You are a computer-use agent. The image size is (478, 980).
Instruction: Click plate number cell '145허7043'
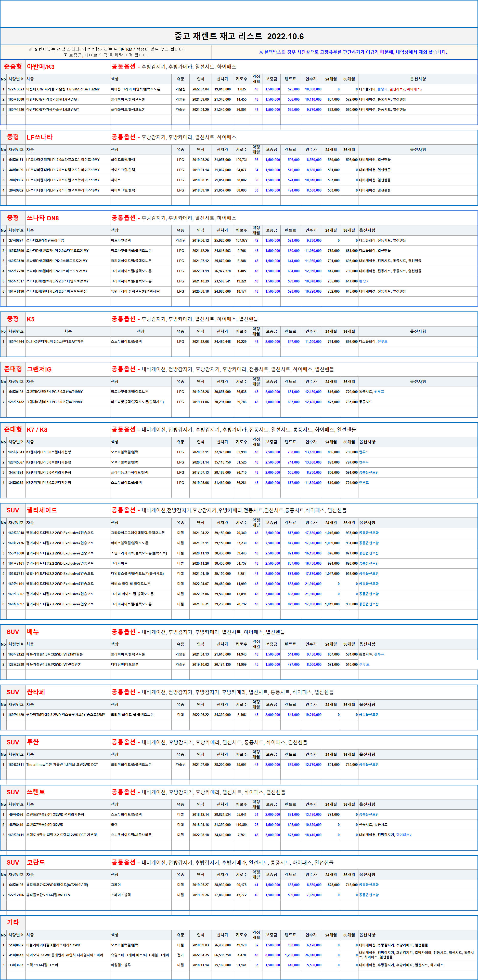(16, 452)
